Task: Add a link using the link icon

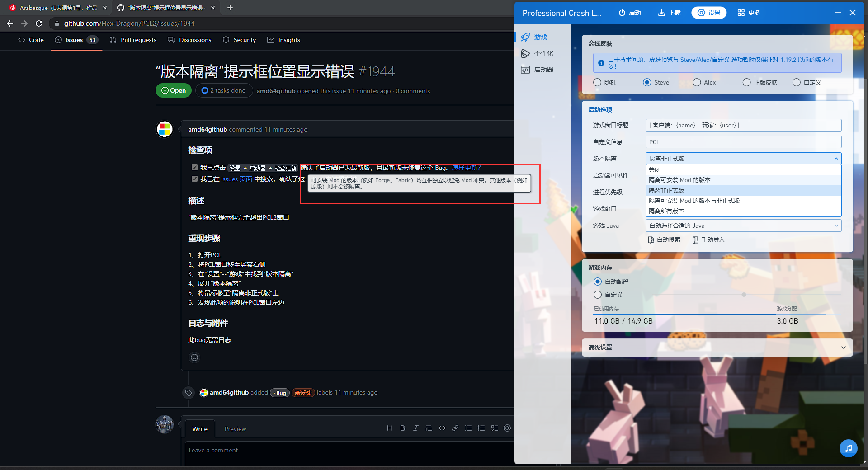Action: [x=455, y=428]
